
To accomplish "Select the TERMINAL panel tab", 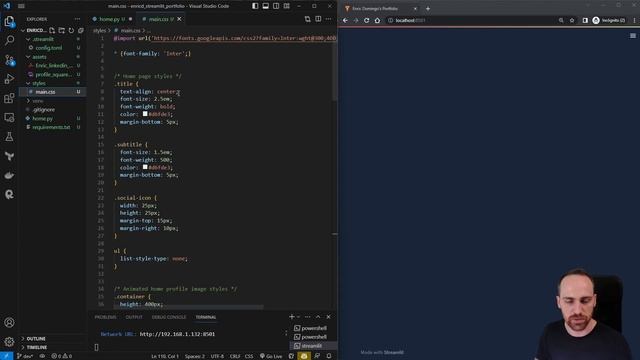I will click(x=206, y=317).
